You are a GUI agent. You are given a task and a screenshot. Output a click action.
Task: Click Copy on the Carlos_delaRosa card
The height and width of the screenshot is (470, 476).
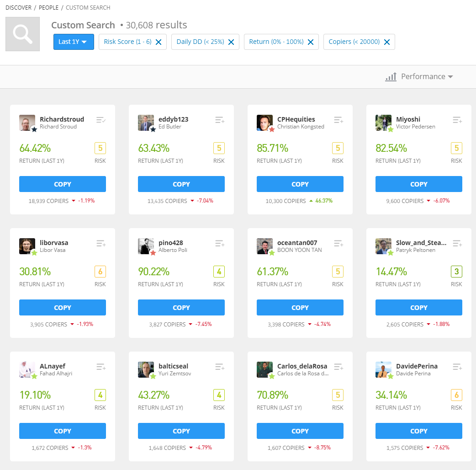[x=300, y=431]
